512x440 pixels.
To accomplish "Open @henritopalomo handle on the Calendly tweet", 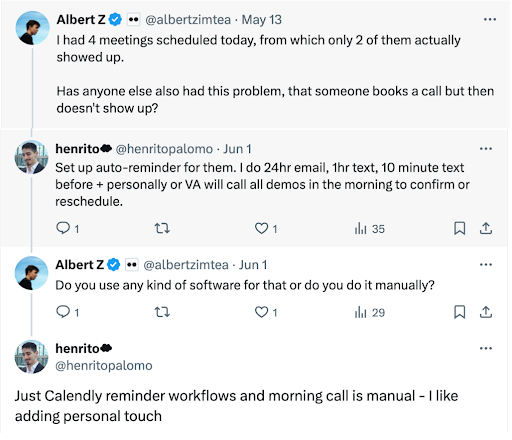I will click(x=104, y=366).
